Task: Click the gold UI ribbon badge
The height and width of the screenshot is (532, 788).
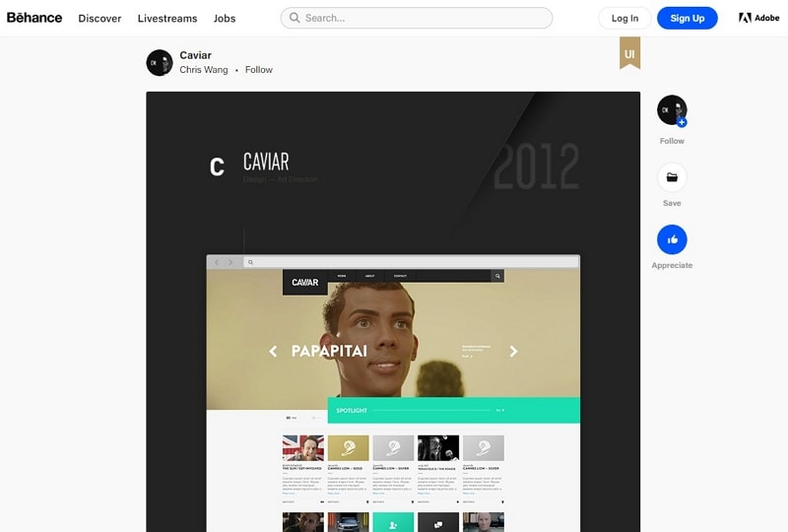Action: (x=629, y=53)
